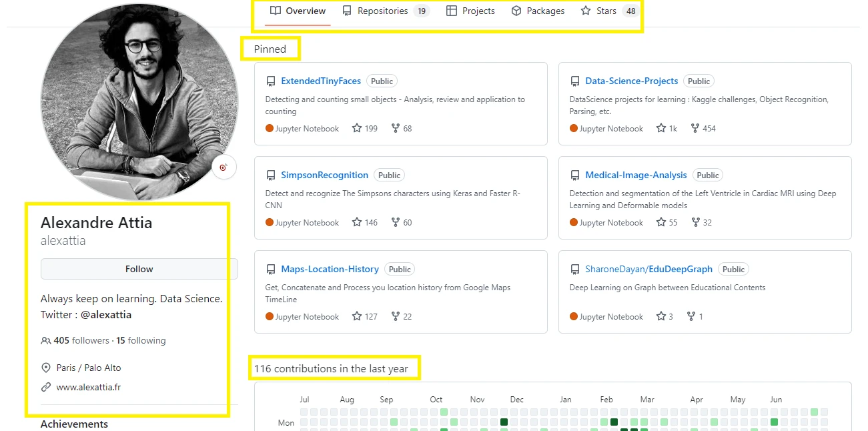Click the fork icon for Data-Science-Projects
The width and height of the screenshot is (868, 431).
pos(695,128)
